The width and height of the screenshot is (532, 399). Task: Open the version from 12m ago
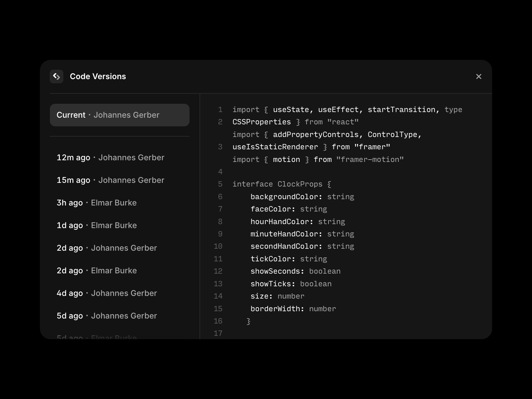[110, 158]
